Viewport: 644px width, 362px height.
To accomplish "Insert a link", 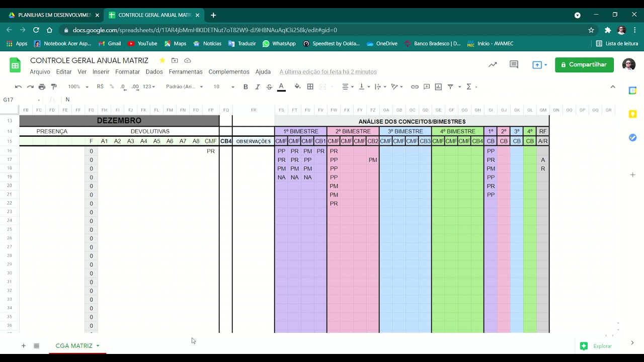I will pyautogui.click(x=415, y=87).
